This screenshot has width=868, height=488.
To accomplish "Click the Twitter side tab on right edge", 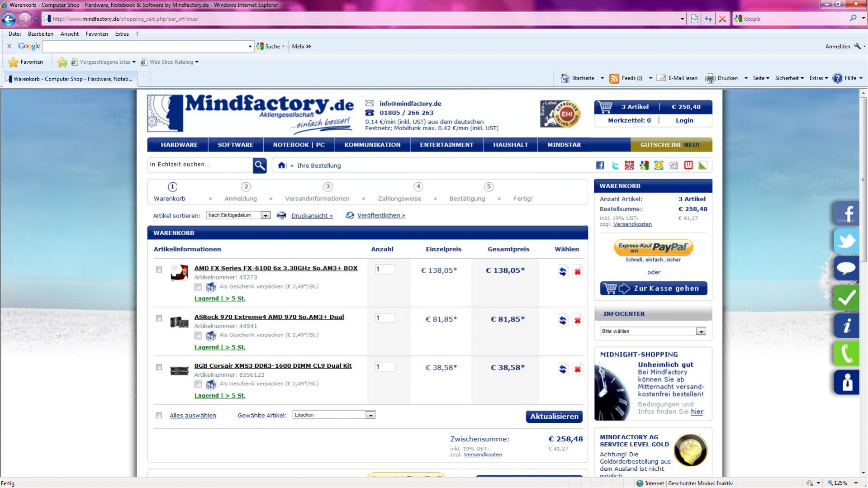I will [847, 241].
